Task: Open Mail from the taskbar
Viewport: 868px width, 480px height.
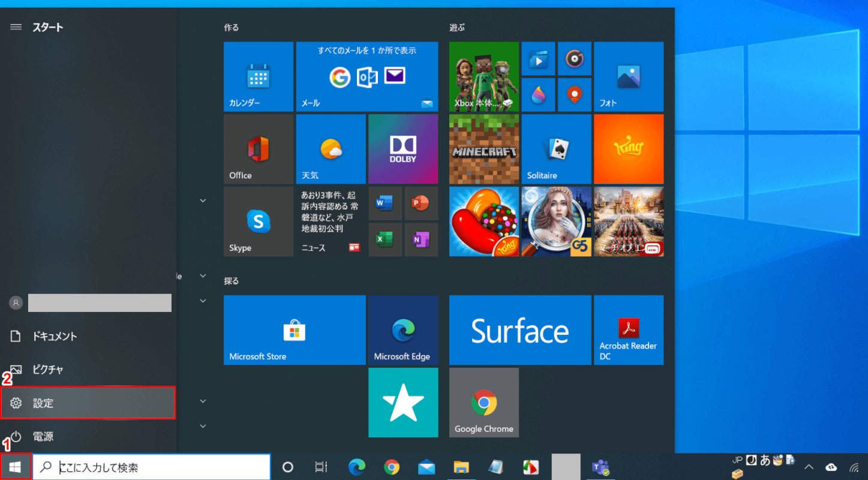Action: click(427, 467)
